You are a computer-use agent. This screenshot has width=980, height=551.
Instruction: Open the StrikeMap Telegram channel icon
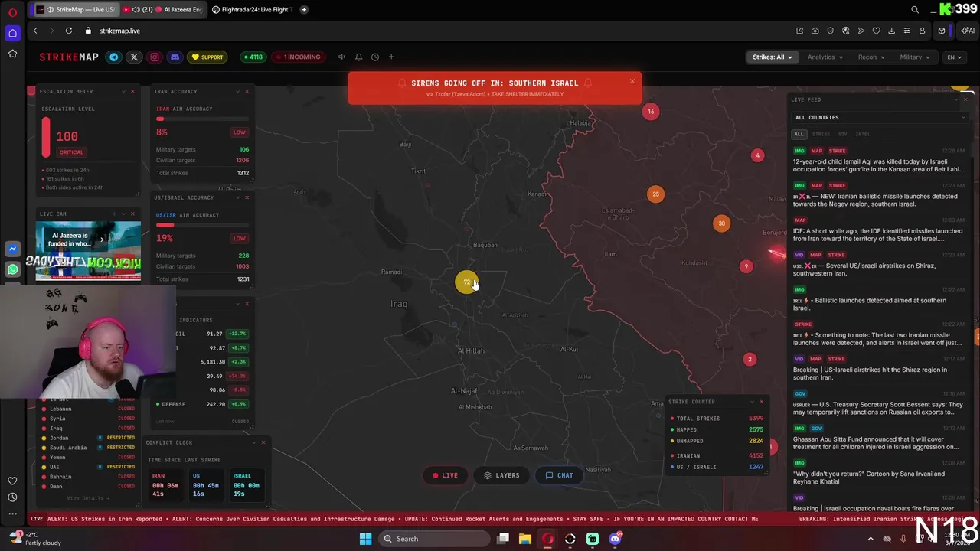(x=114, y=57)
